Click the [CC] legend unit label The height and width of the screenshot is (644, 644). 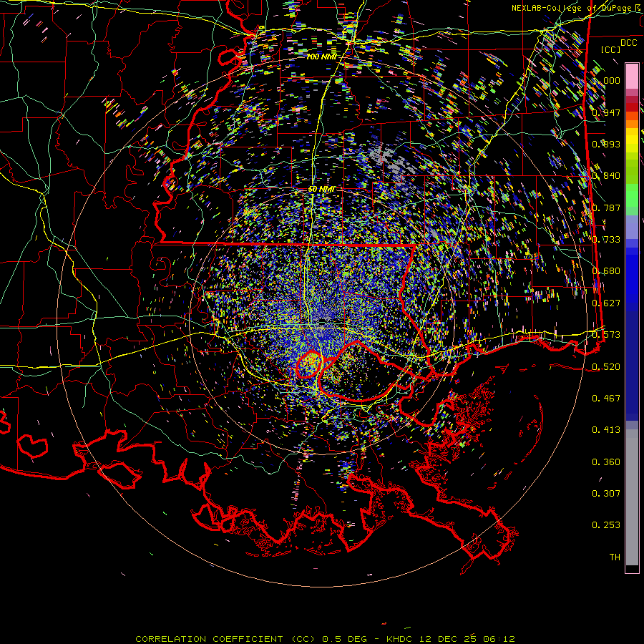[x=611, y=49]
